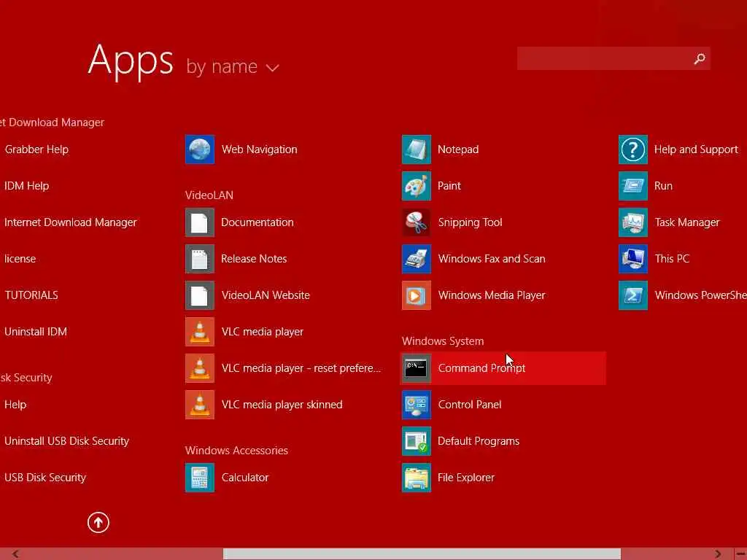Launch VLC media player skinned icon
This screenshot has width=747, height=560.
point(200,405)
